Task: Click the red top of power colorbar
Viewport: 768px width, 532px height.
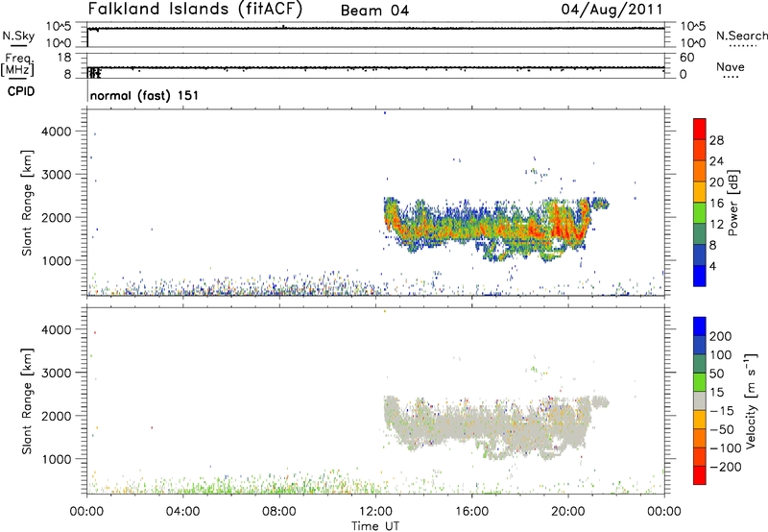Action: click(x=700, y=129)
